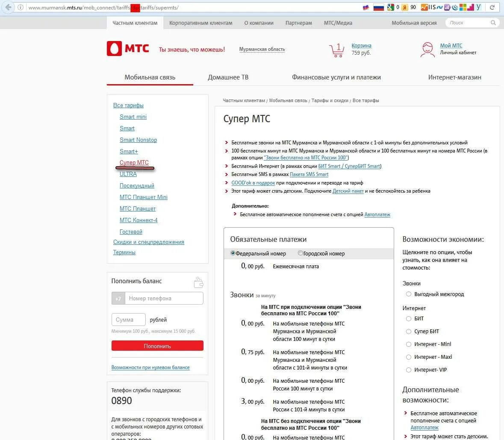Select the Интернет- VIP option
This screenshot has height=440, width=504.
click(x=409, y=370)
